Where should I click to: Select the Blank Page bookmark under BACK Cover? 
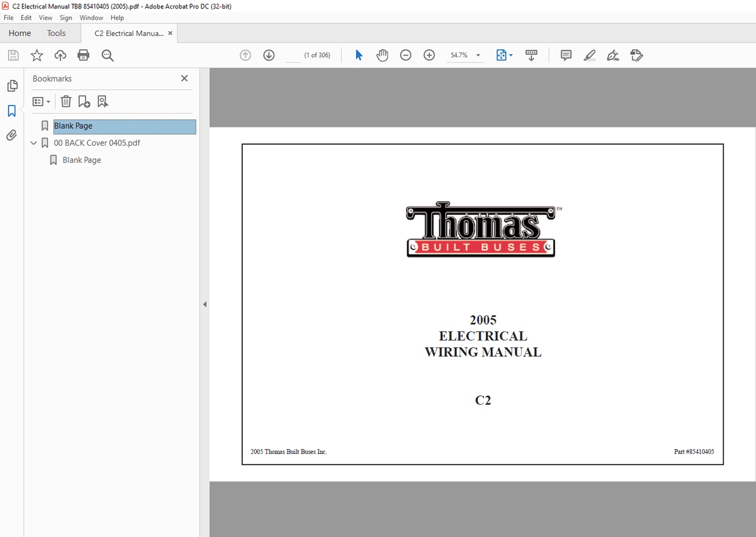point(81,159)
